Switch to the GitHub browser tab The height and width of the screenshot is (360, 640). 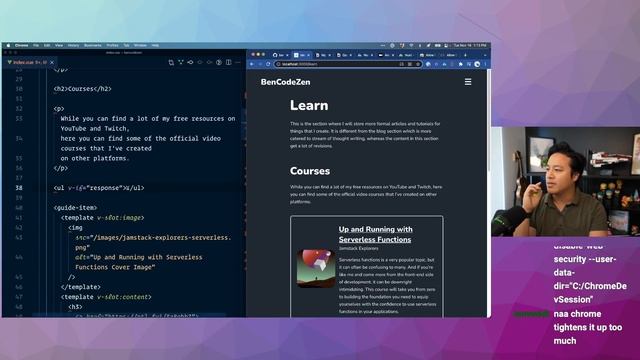click(280, 55)
